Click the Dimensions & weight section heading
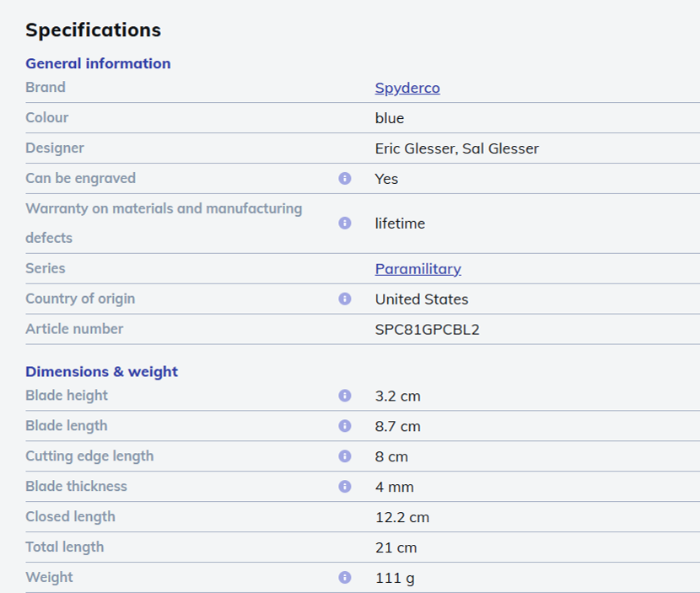Viewport: 700px width, 593px height. coord(101,371)
